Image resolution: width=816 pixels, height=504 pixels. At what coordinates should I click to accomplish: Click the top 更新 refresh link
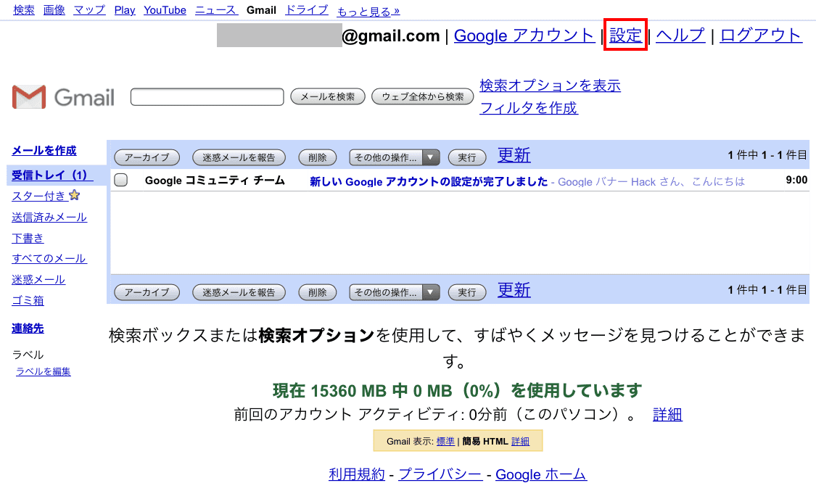click(514, 155)
